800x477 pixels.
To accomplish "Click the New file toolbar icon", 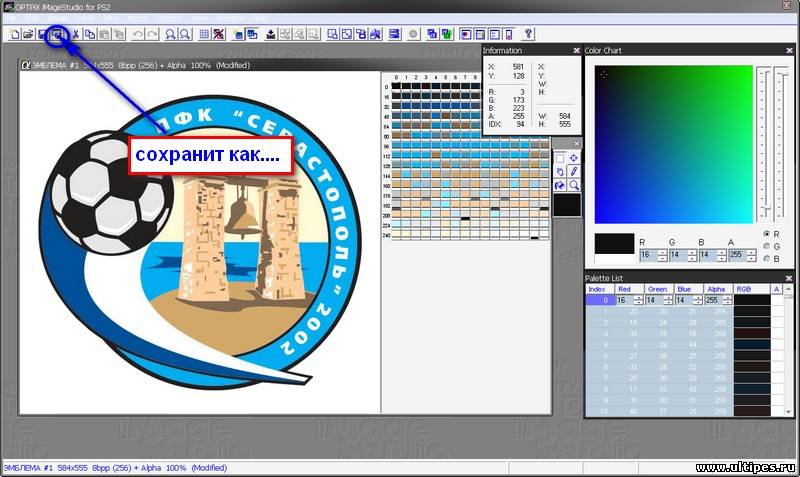I will pos(14,34).
